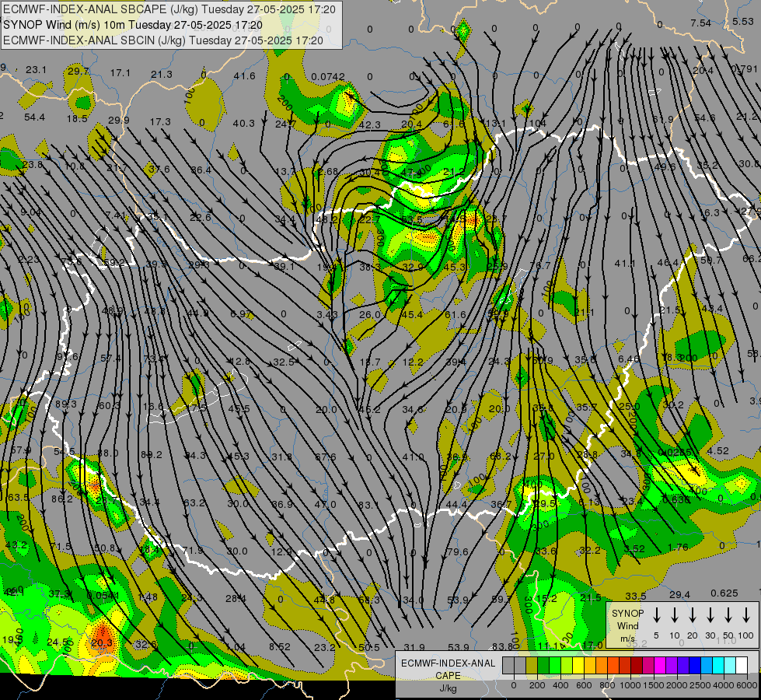Viewport: 761px width, 700px height.
Task: Click the map value 2.23
Action: tap(29, 260)
